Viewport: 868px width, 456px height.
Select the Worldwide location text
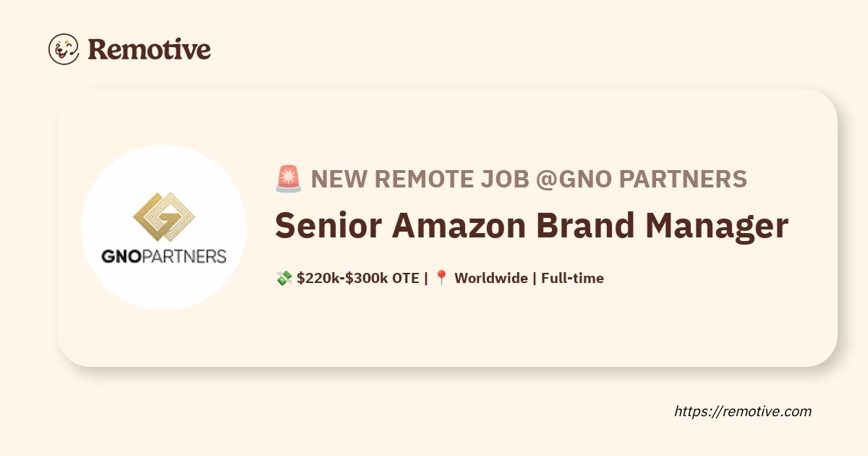coord(490,278)
